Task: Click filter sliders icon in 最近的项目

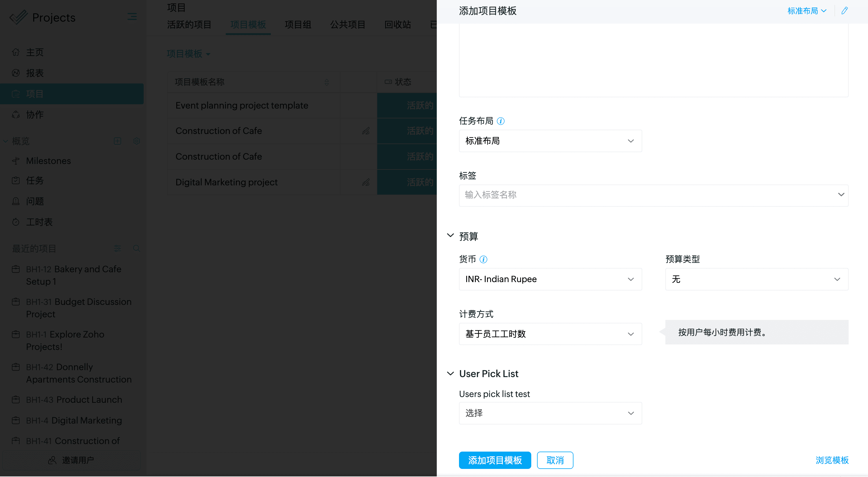Action: click(x=117, y=249)
